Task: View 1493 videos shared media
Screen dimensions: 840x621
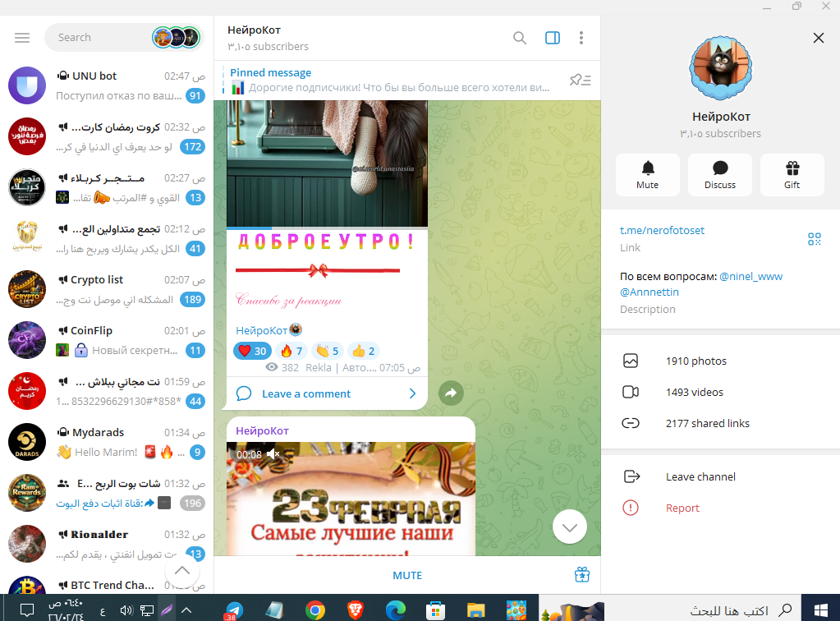Action: click(x=721, y=392)
